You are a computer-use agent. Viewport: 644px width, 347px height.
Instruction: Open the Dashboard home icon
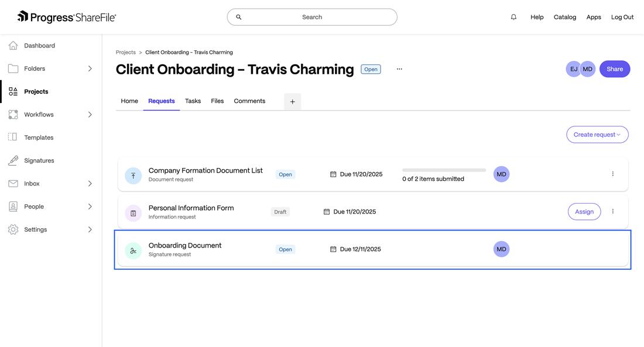pyautogui.click(x=13, y=46)
